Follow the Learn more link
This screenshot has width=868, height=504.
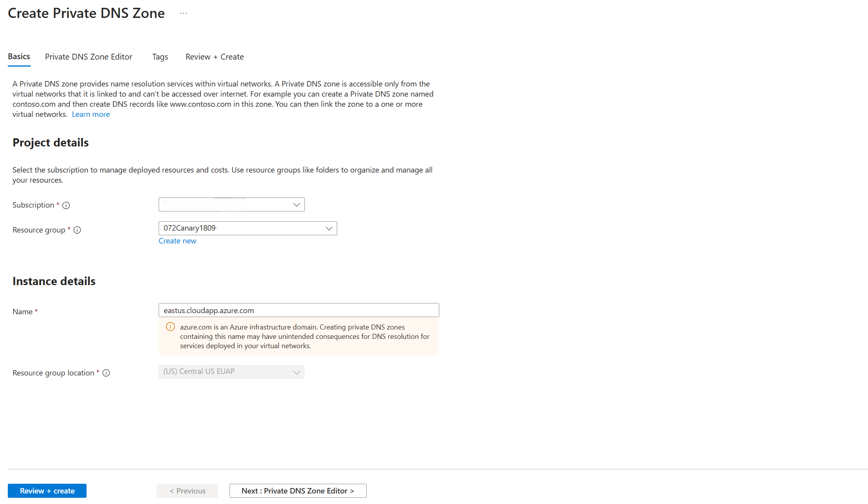(x=91, y=114)
